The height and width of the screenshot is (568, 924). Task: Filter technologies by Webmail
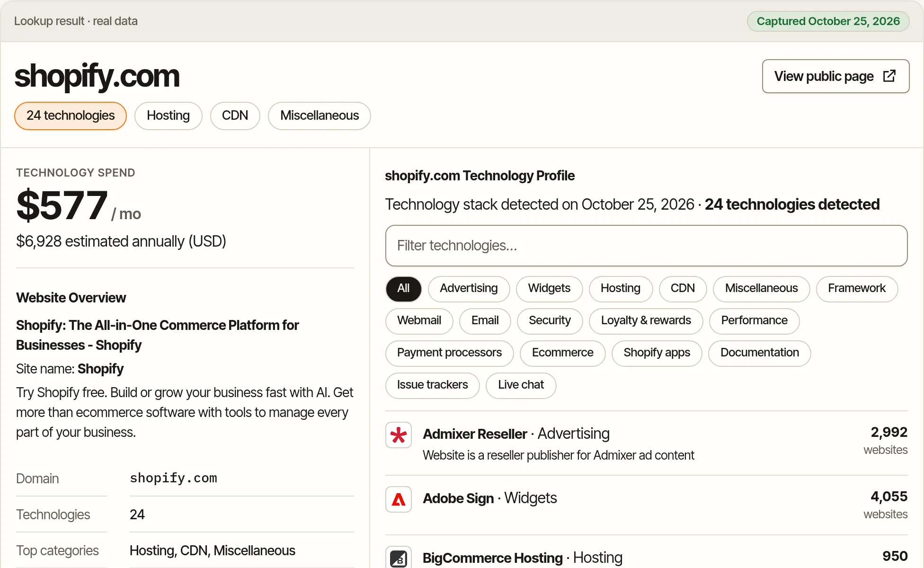coord(419,321)
